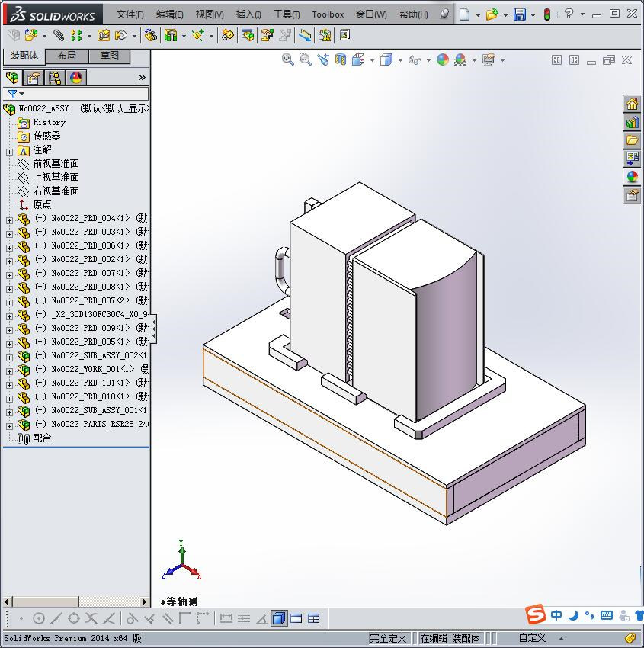Toggle the two-view horizontal split button
Viewport: 644px width, 648px height.
coord(296,618)
